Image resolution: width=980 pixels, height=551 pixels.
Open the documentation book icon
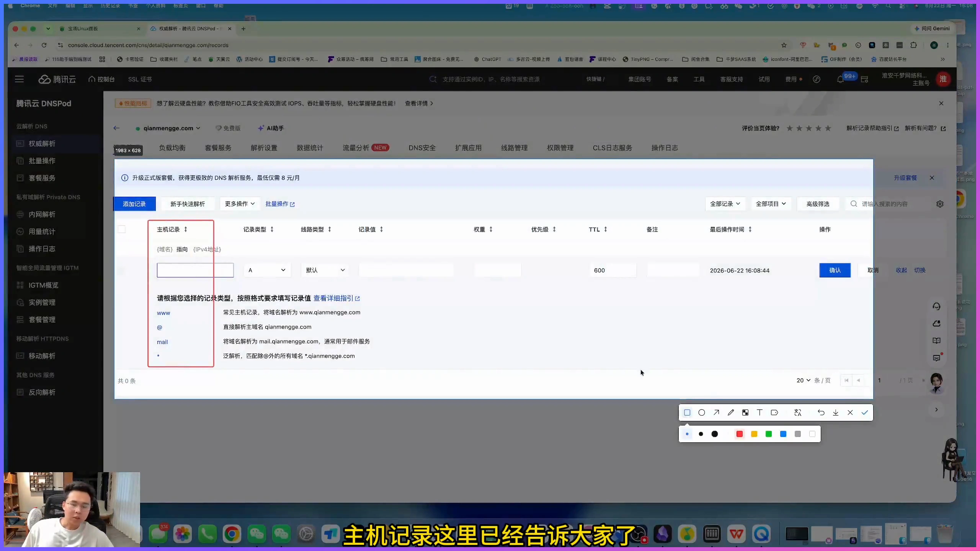click(936, 341)
